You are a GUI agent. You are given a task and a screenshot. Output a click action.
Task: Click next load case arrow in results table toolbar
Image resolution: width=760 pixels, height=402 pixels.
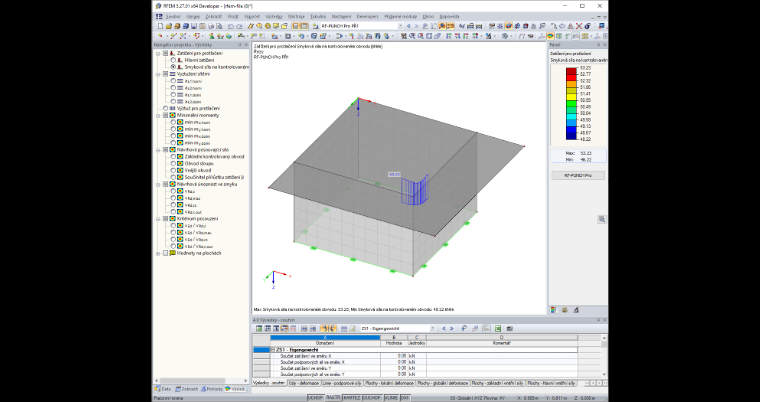click(x=452, y=328)
